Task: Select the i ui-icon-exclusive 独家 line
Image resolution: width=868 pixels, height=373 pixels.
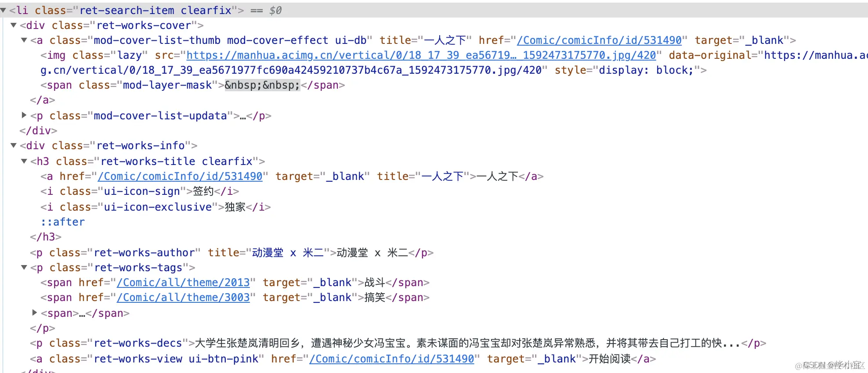Action: click(x=156, y=207)
